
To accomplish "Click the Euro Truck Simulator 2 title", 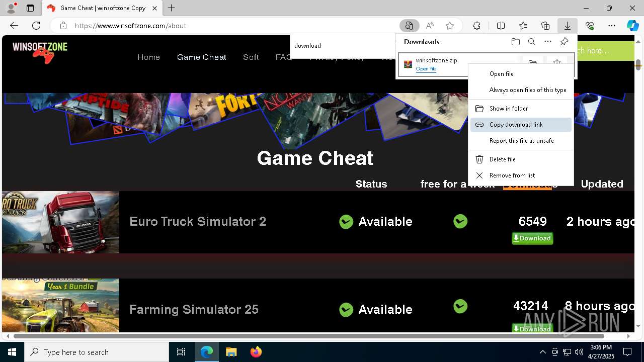I will (x=198, y=222).
